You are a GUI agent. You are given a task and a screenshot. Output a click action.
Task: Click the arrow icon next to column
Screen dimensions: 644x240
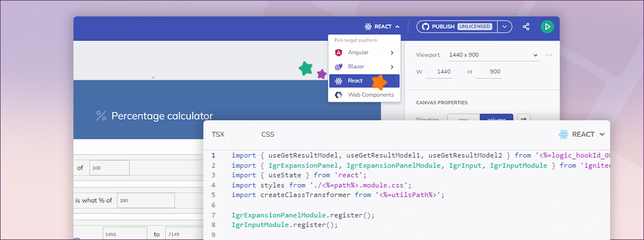click(524, 119)
